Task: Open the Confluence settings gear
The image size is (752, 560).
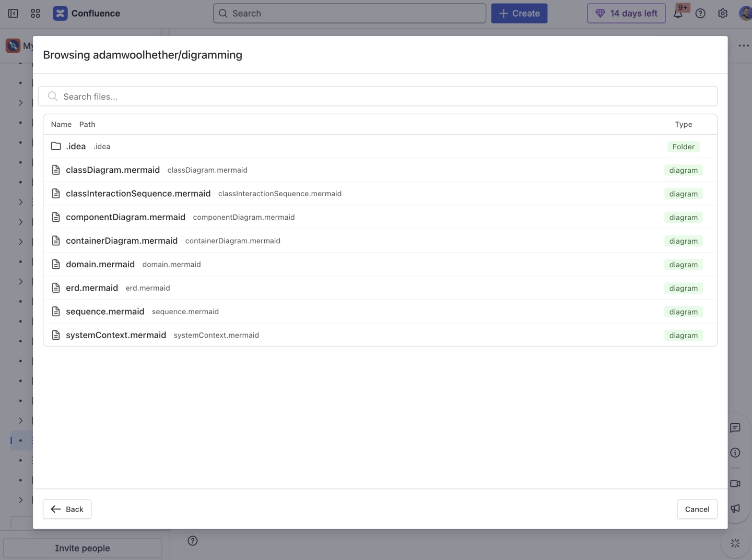Action: coord(722,13)
